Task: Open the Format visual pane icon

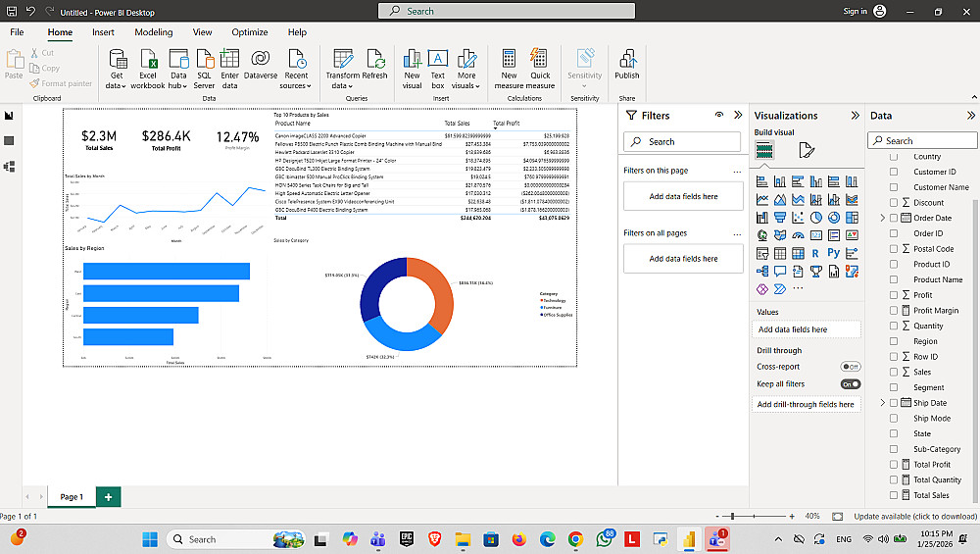Action: [x=807, y=150]
